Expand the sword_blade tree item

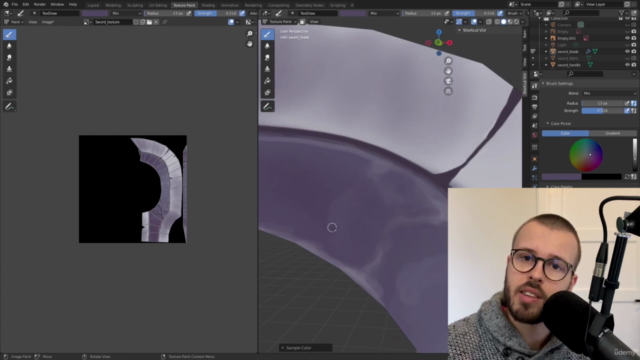click(x=546, y=51)
